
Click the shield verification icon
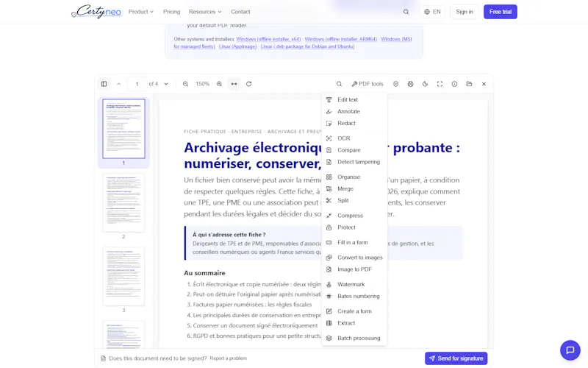[395, 84]
